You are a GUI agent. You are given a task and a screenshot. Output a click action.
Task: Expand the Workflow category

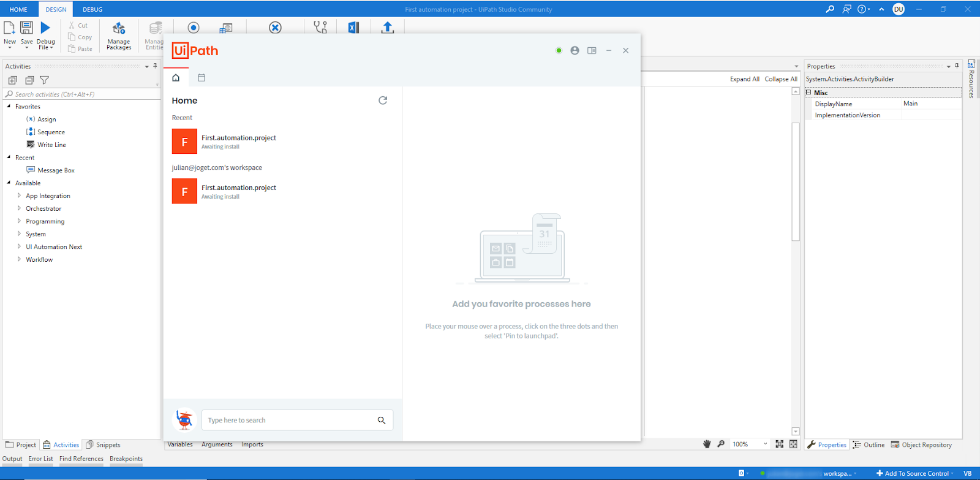[x=19, y=259]
